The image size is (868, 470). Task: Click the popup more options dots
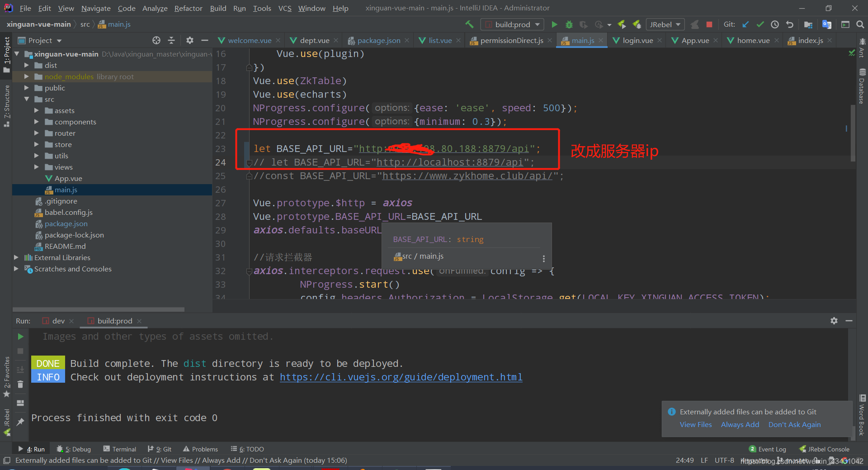coord(543,259)
